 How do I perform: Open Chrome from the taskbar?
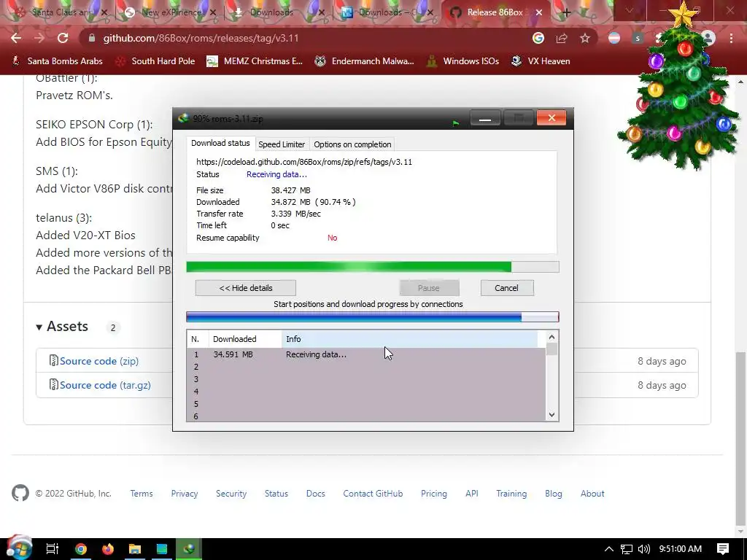coord(80,549)
